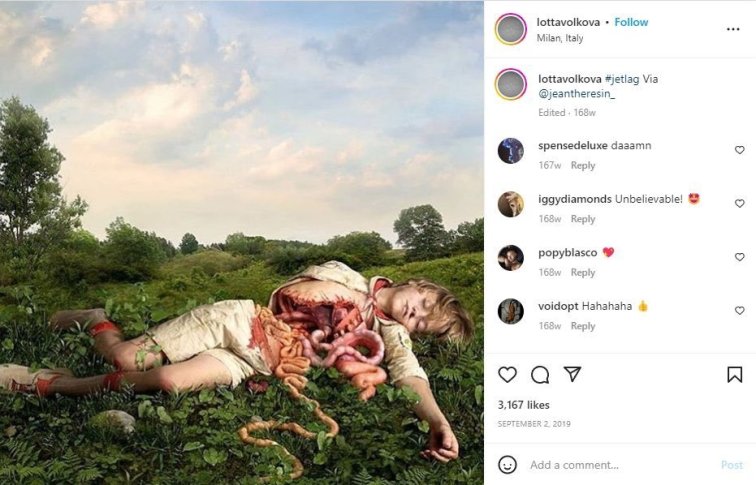Open lottavolkova profile picture in header

point(511,29)
